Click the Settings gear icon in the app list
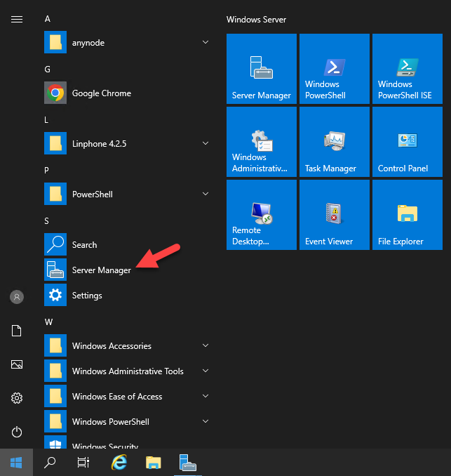Viewport: 451px width, 476px height. click(x=55, y=295)
